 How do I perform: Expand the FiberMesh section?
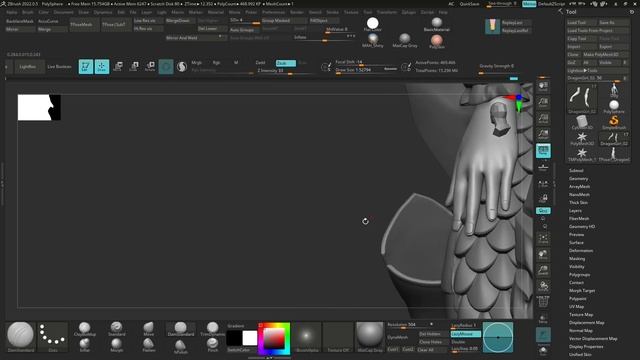coord(579,219)
